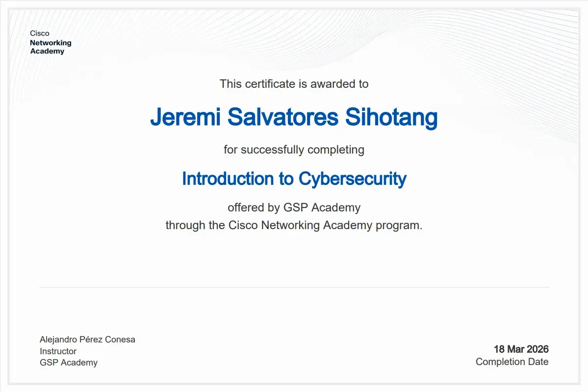Click the awarded to header text
The height and width of the screenshot is (392, 588).
tap(294, 84)
